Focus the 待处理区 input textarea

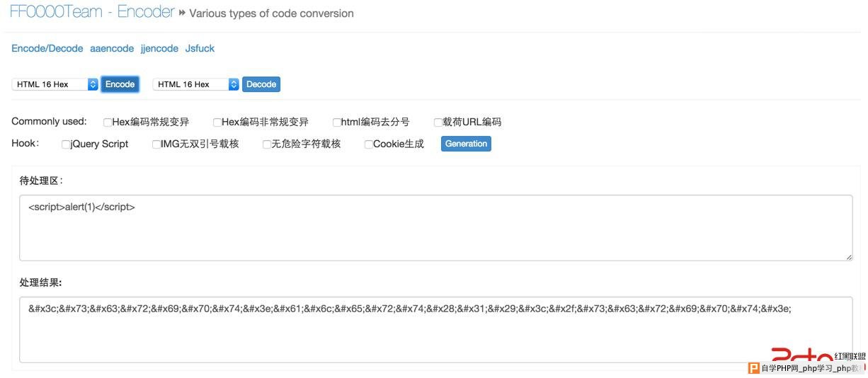tap(435, 228)
